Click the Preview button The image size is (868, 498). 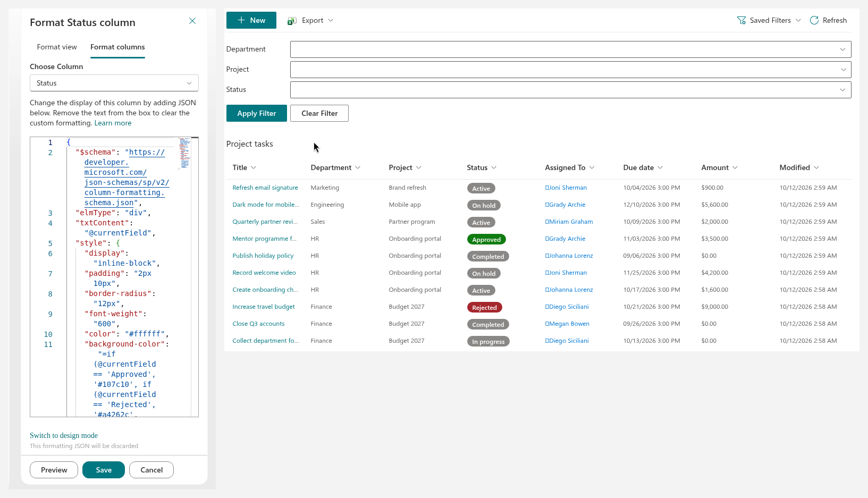coord(54,470)
